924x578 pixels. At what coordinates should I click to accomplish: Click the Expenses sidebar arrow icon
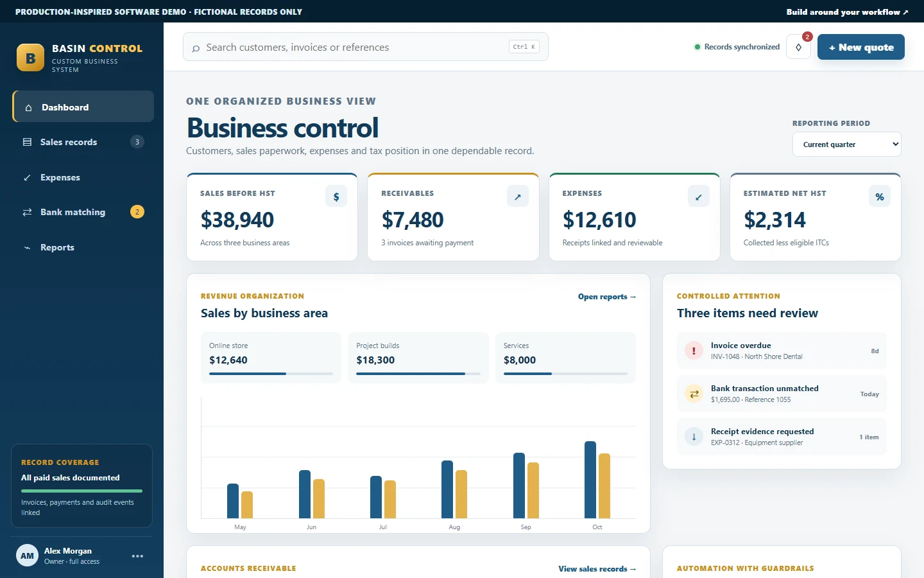click(27, 177)
